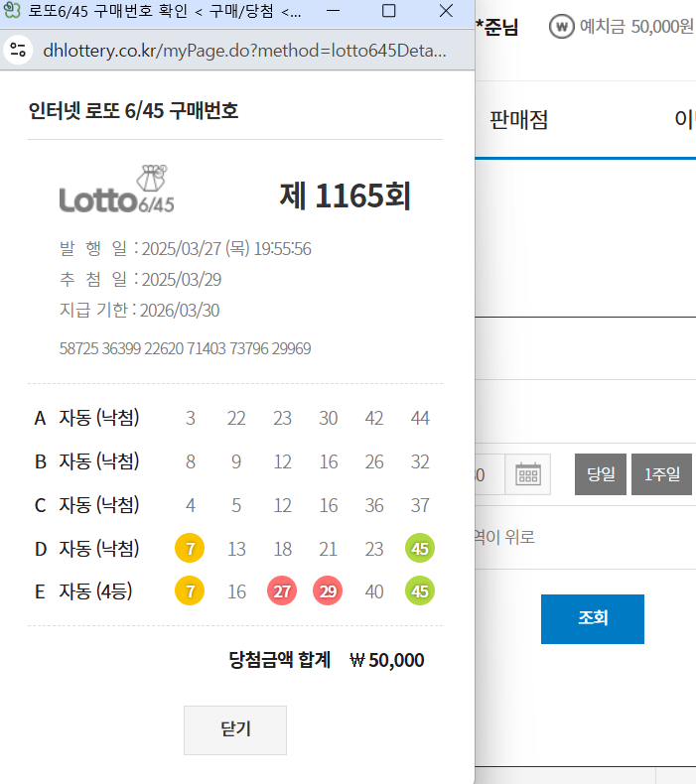Maximize the lotto popup window
Image resolution: width=696 pixels, height=784 pixels.
click(x=389, y=11)
